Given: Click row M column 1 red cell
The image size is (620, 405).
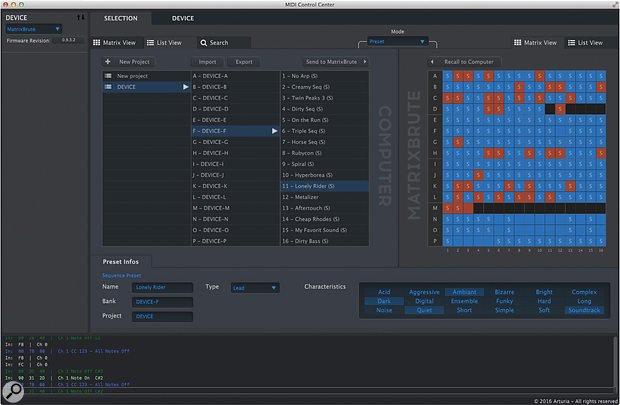Looking at the screenshot, I should click(x=448, y=208).
